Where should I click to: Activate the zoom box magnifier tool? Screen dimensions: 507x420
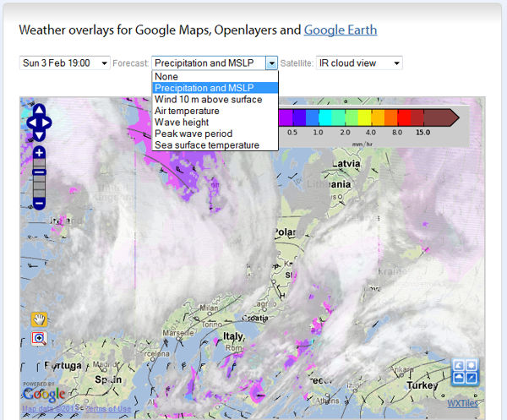point(39,339)
